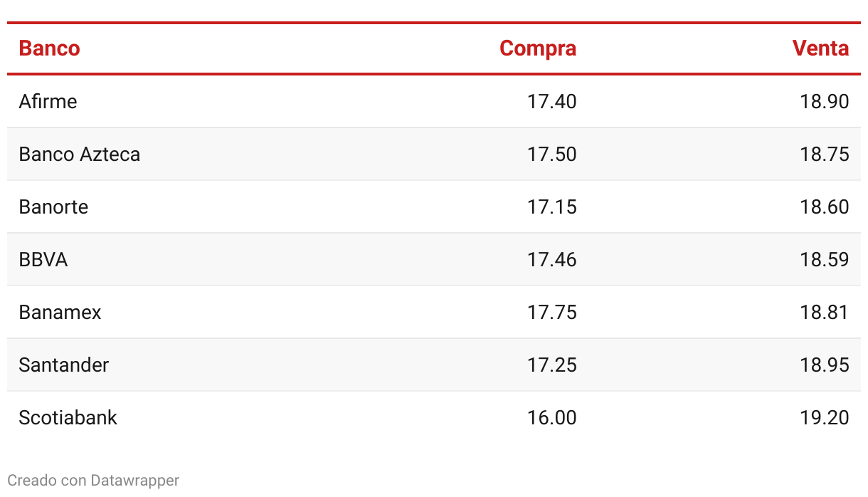The image size is (868, 497).
Task: Select Scotiabank venta value 19.20
Action: (825, 417)
